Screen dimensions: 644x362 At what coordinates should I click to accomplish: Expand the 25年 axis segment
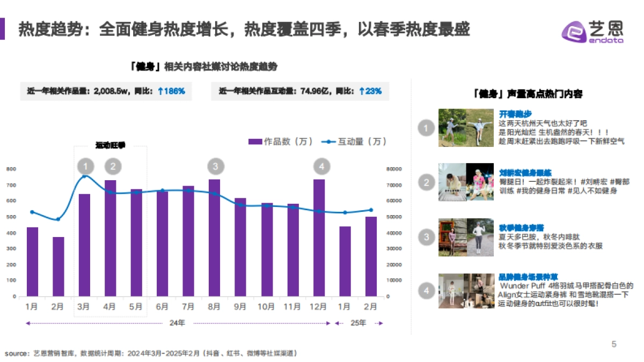pos(358,323)
